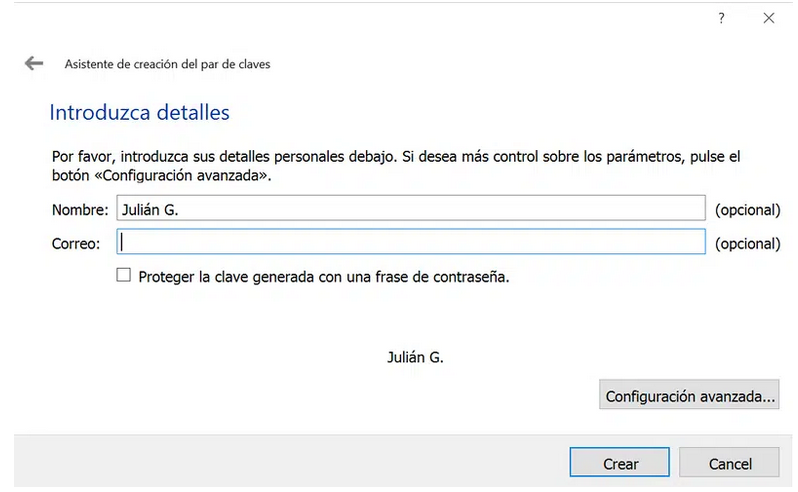Click the 'Nombre:' field label

[x=79, y=210]
